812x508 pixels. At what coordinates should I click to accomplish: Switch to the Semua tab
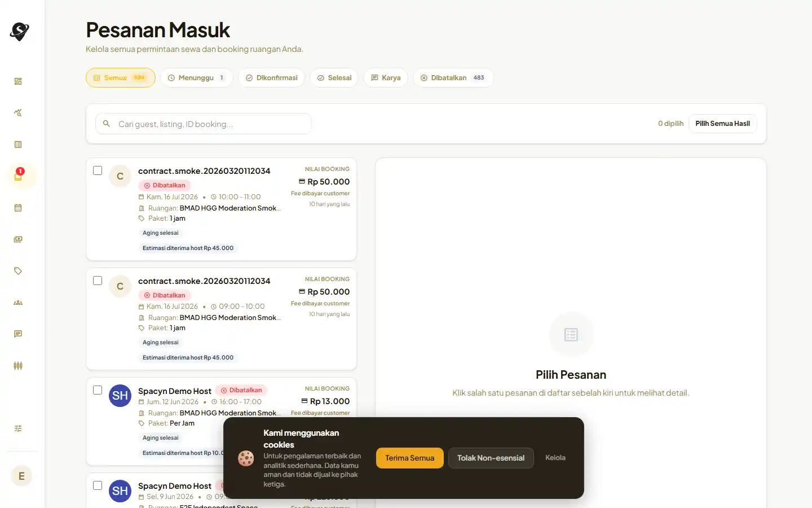tap(121, 78)
